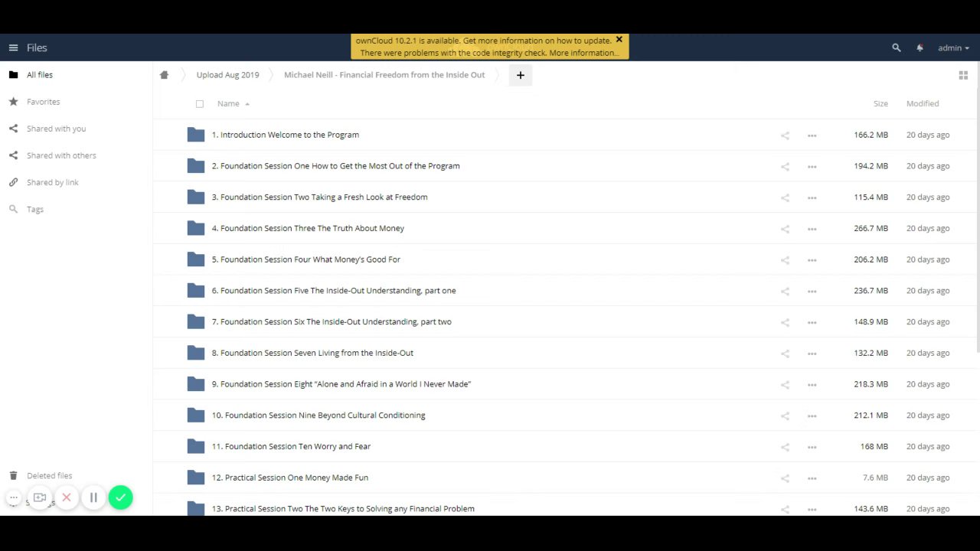980x551 pixels.
Task: Open more actions for 6. Foundation Session Five
Action: point(812,292)
